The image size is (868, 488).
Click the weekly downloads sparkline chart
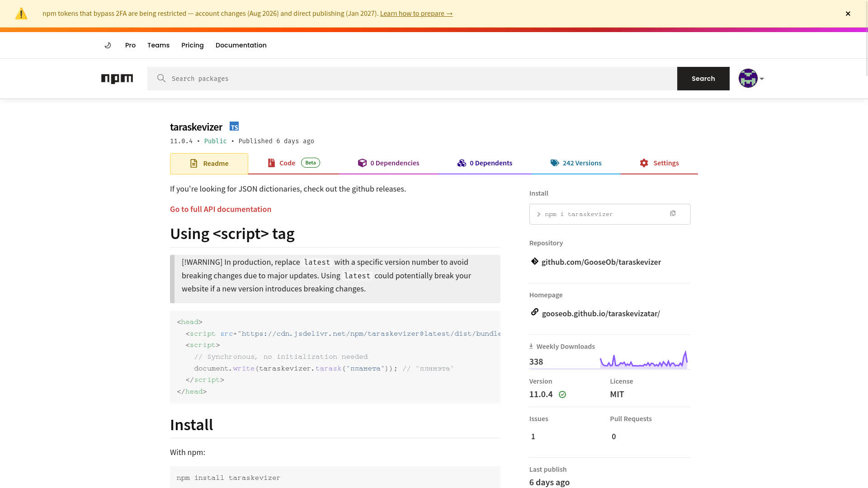click(x=644, y=360)
